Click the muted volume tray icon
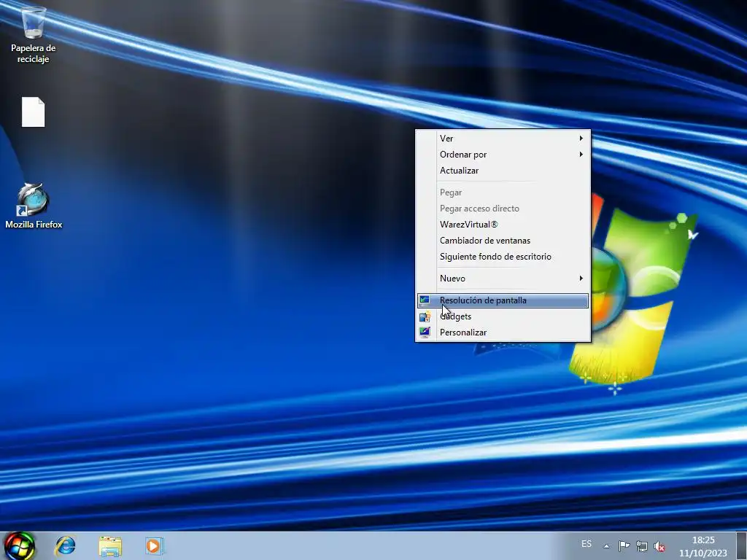 [659, 546]
